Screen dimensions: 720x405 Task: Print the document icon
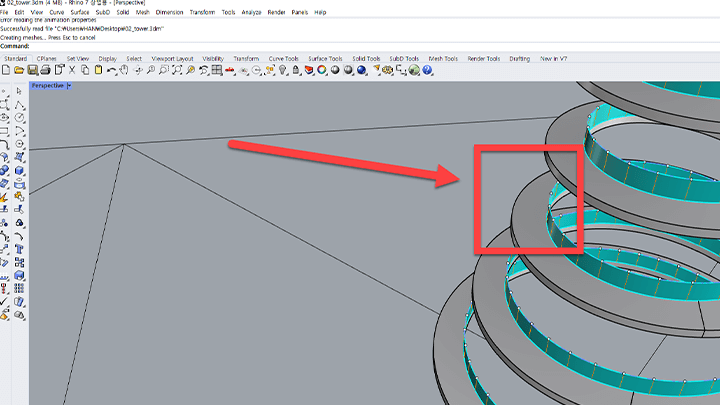pyautogui.click(x=45, y=70)
